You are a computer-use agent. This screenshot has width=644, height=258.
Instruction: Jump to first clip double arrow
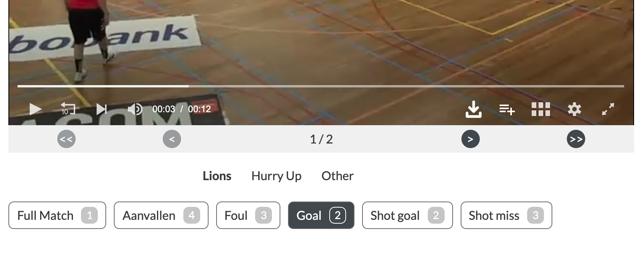pos(66,139)
